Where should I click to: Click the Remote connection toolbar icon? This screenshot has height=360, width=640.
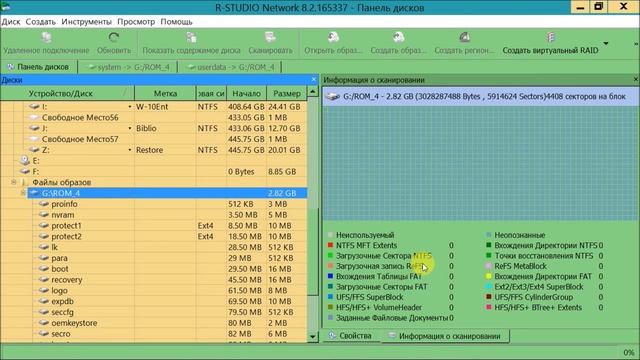click(47, 38)
